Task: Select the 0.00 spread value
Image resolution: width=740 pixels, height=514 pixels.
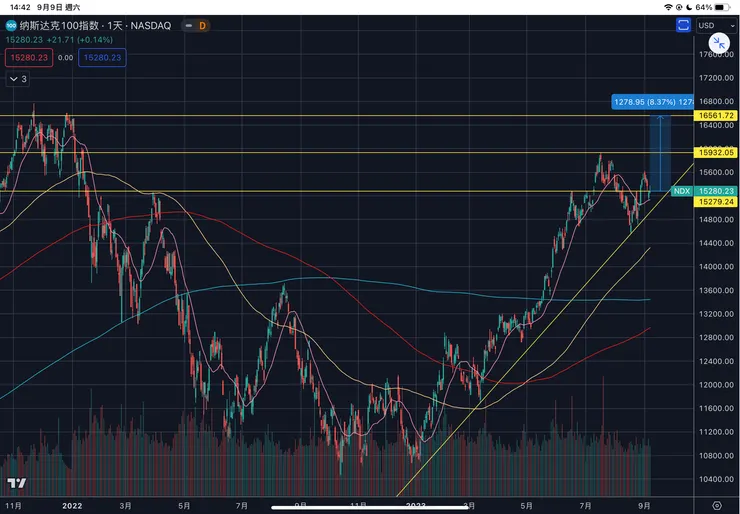Action: click(66, 58)
